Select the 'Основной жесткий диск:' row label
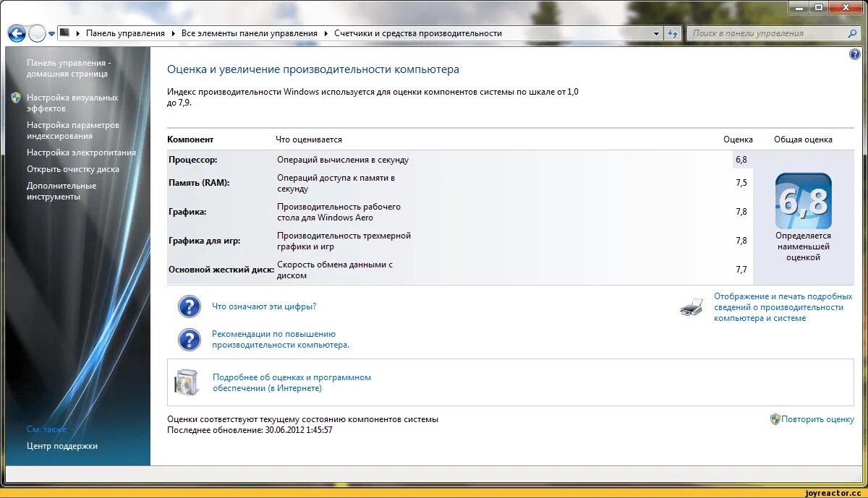Viewport: 868px width, 498px height. (221, 270)
